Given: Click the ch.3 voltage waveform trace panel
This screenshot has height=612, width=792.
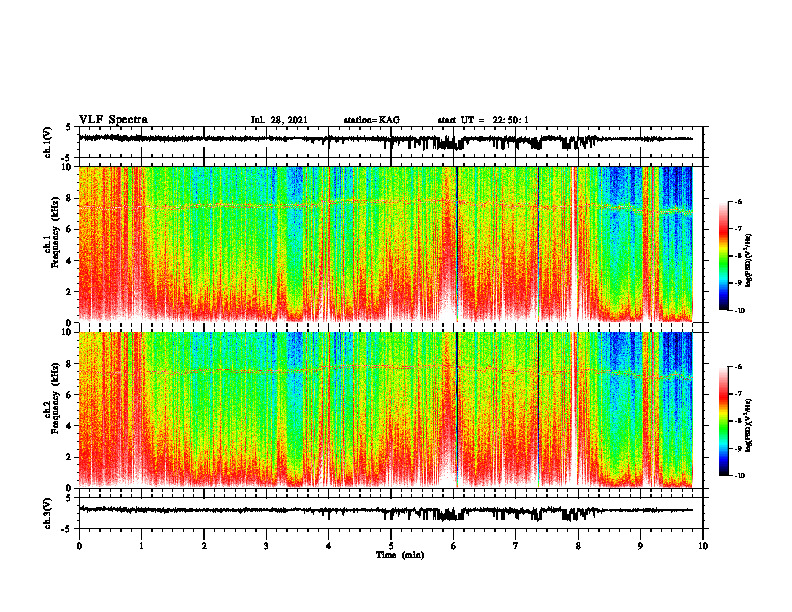Looking at the screenshot, I should coord(391,513).
